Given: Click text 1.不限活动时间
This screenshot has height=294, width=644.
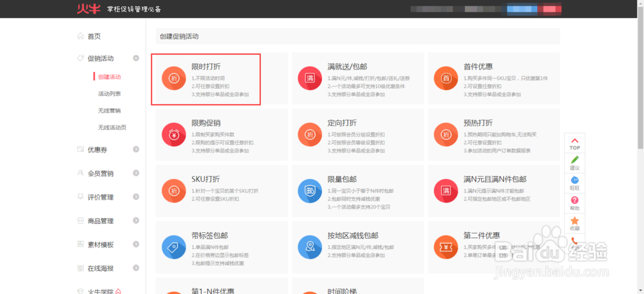Looking at the screenshot, I should pos(208,78).
